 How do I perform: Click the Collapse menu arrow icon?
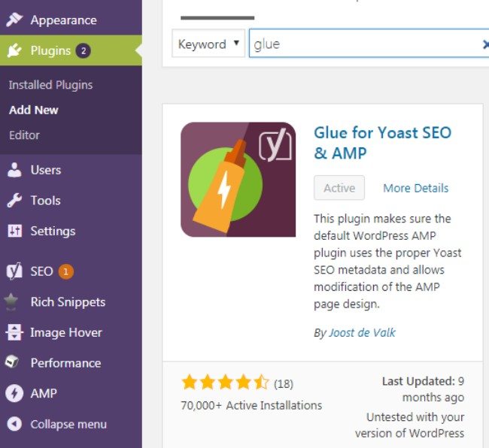(14, 424)
